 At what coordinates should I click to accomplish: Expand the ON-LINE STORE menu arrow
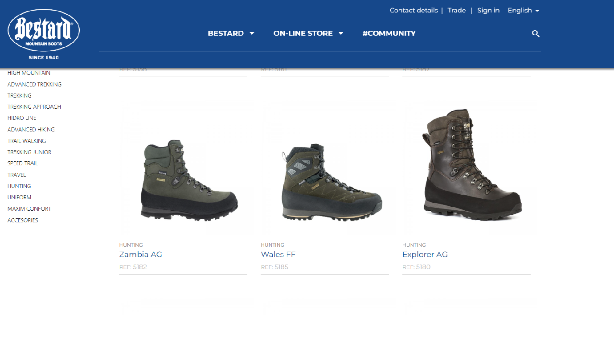pyautogui.click(x=341, y=33)
